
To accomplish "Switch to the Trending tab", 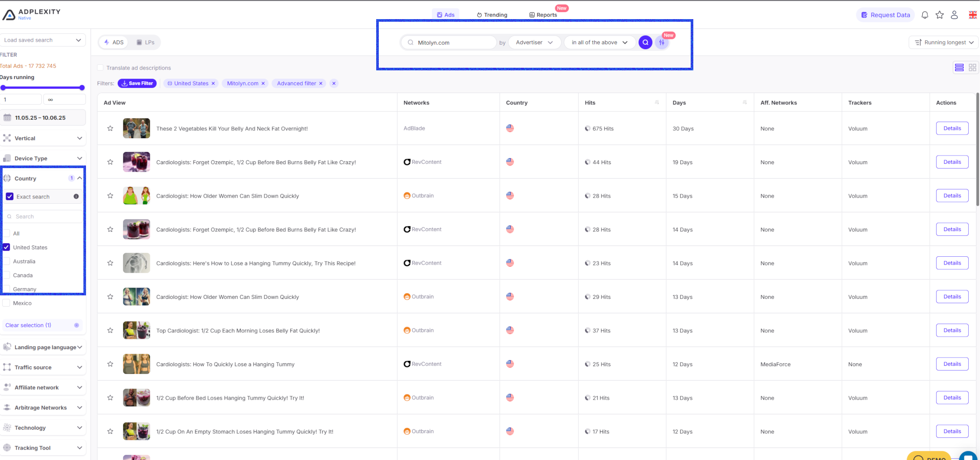I will [492, 15].
